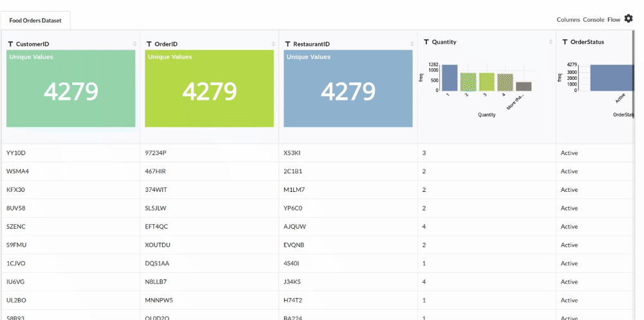Screen dimensions: 644x320
Task: Click order cell N8LLB7
Action: pyautogui.click(x=156, y=282)
